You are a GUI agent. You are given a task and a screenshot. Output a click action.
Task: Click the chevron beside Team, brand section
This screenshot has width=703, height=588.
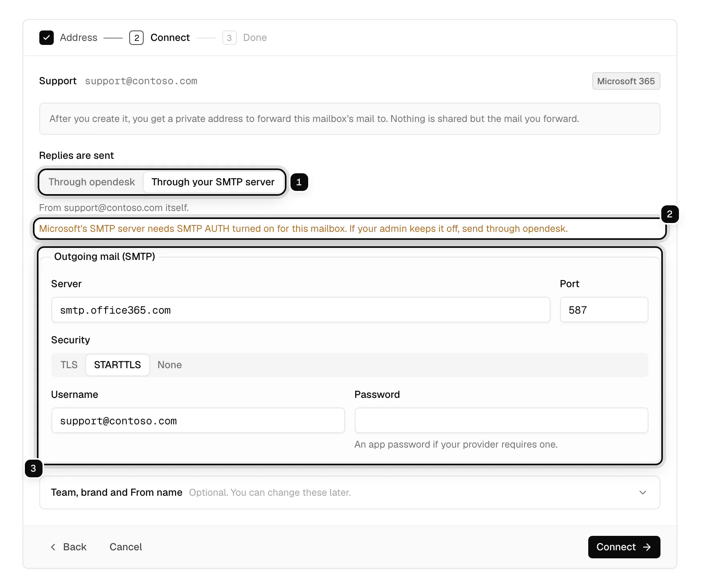click(x=643, y=493)
